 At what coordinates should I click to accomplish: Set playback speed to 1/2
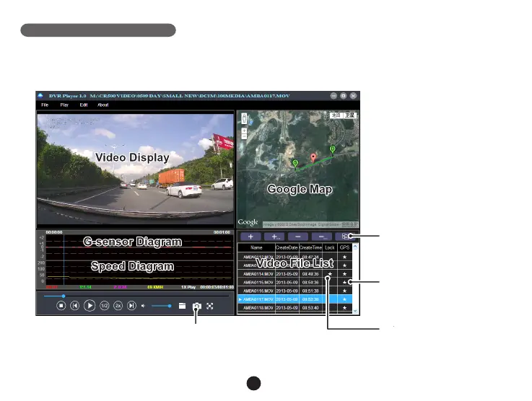point(104,306)
